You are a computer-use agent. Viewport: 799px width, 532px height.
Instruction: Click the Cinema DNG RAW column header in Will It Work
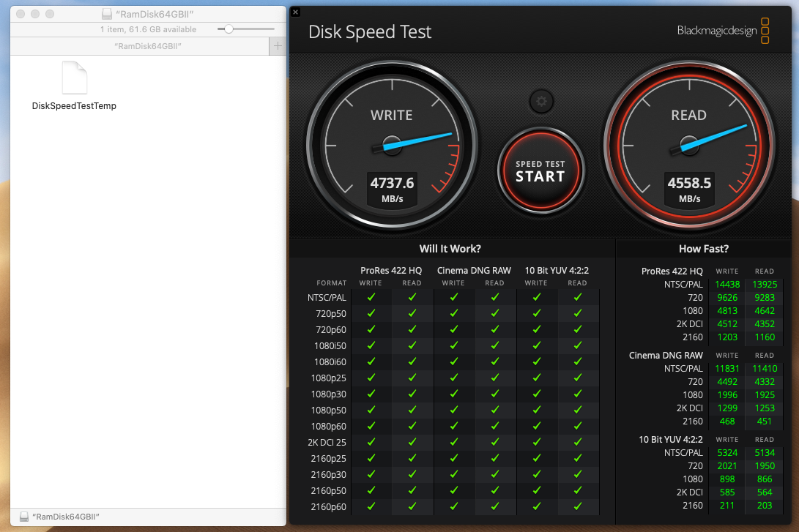(x=474, y=270)
